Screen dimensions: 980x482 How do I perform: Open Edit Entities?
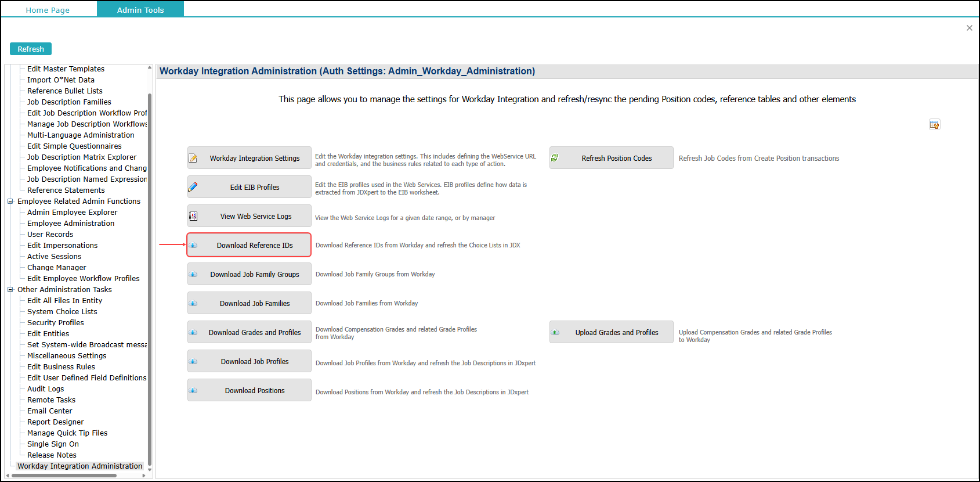[x=48, y=334]
